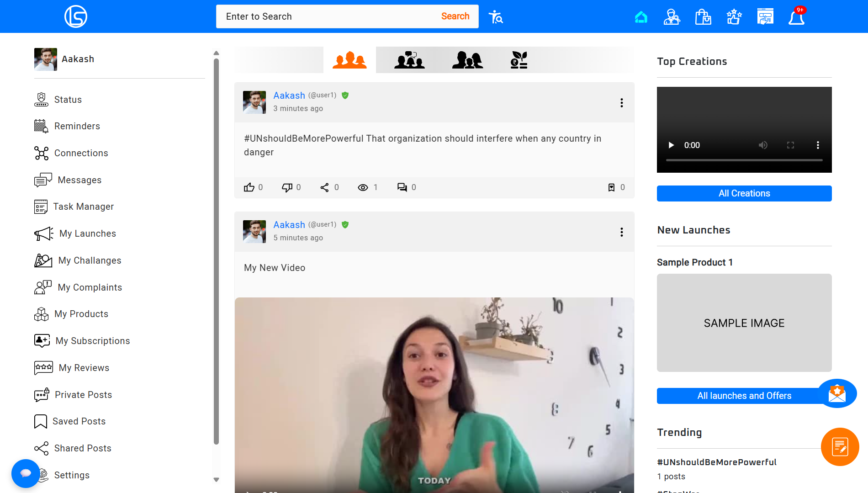Click the My New Video post video
The height and width of the screenshot is (493, 868).
click(x=434, y=395)
